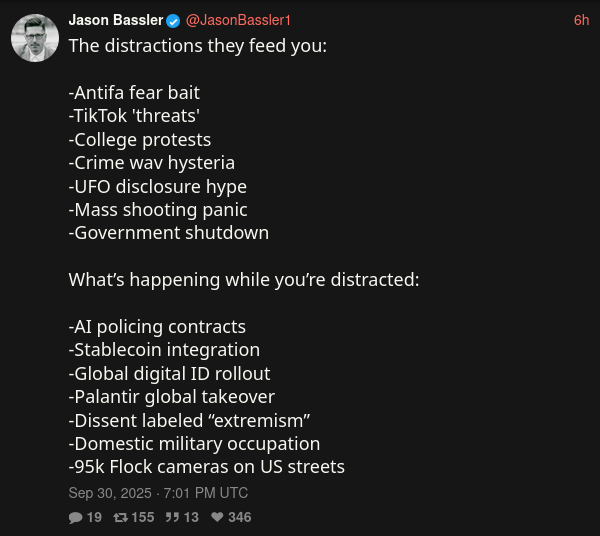Click the reply count 19
The width and height of the screenshot is (600, 536).
pos(94,517)
